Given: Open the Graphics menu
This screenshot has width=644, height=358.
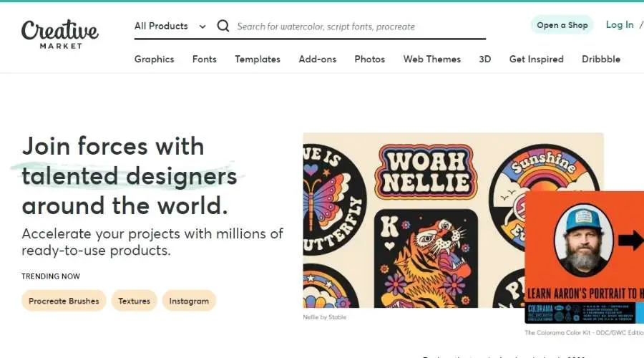Looking at the screenshot, I should click(155, 59).
